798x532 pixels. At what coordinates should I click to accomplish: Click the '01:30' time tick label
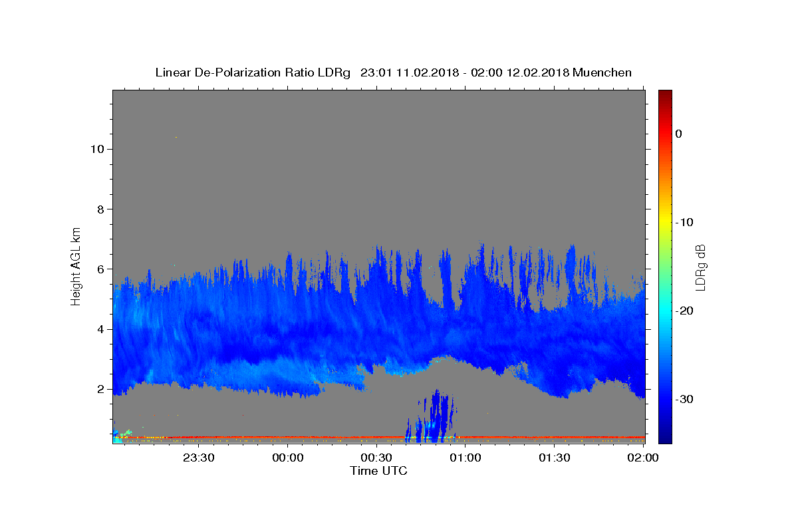[x=555, y=458]
